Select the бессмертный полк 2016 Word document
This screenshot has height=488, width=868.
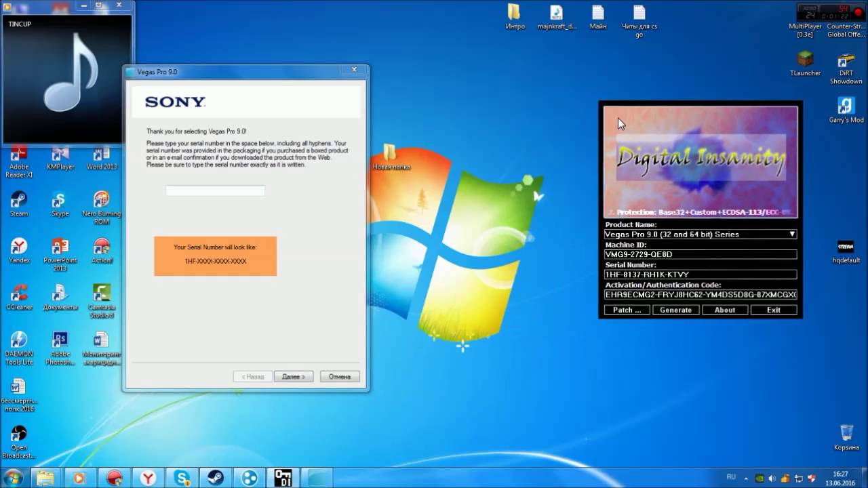[x=19, y=395]
